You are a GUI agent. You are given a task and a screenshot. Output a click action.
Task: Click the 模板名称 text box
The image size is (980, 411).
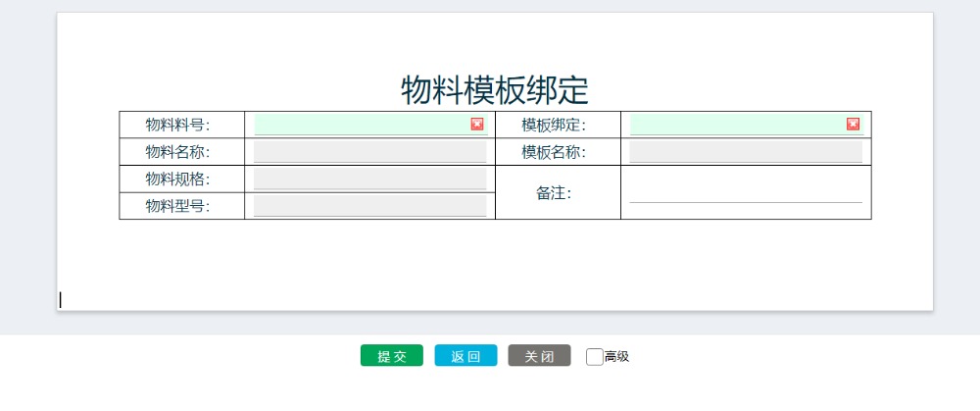coord(745,152)
